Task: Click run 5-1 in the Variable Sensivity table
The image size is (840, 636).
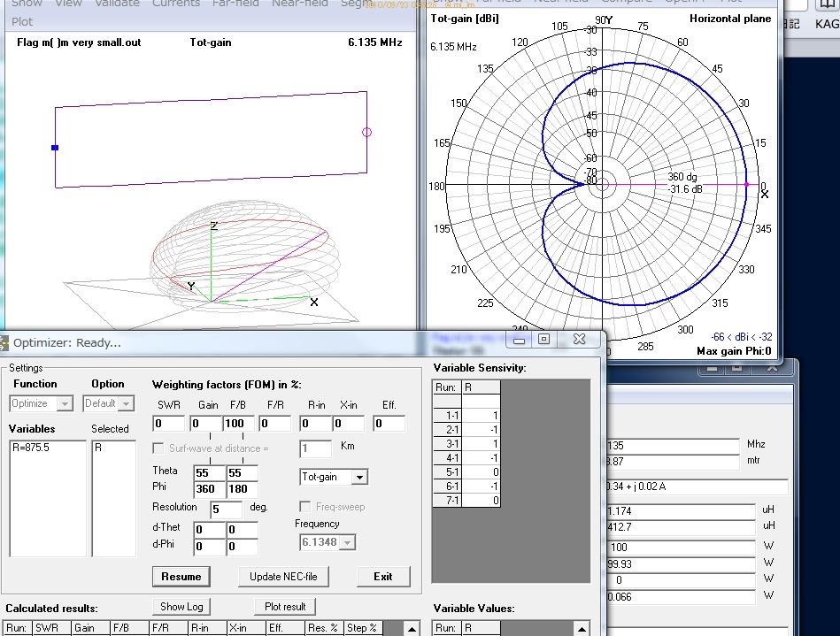Action: point(466,472)
